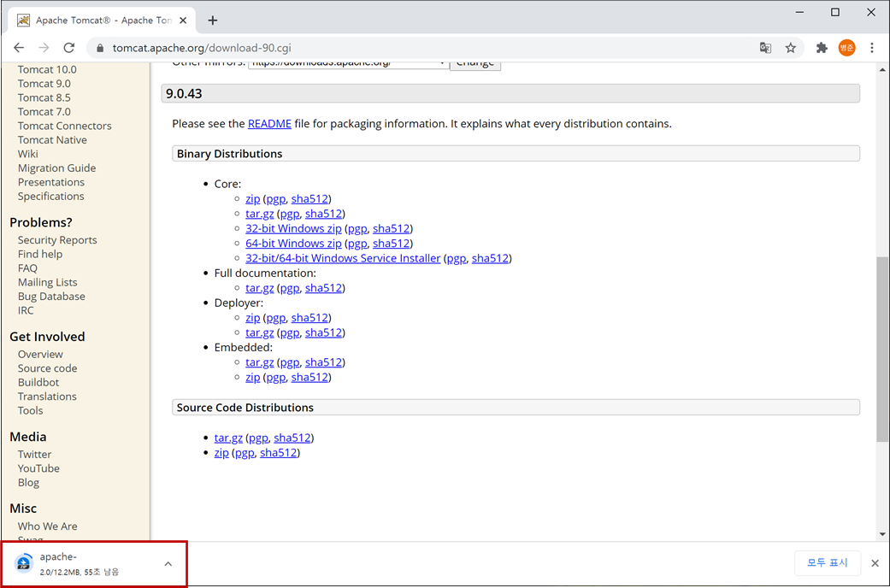Expand the apache download options chevron

(168, 563)
